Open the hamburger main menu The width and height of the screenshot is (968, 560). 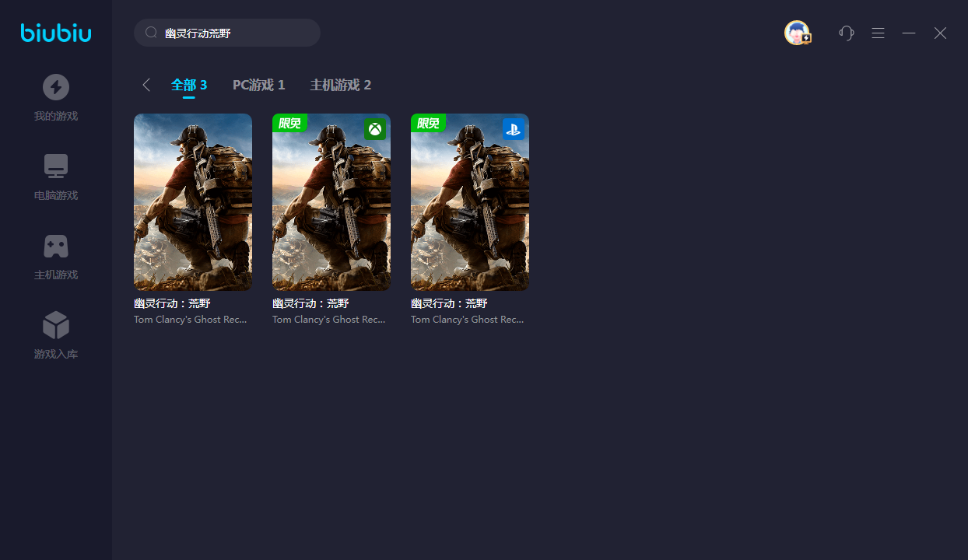878,33
